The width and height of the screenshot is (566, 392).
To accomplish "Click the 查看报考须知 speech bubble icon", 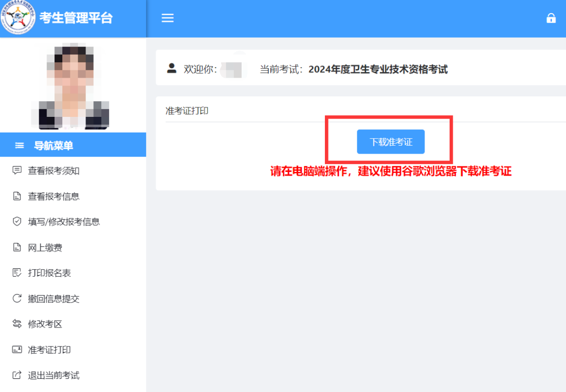I will 16,170.
